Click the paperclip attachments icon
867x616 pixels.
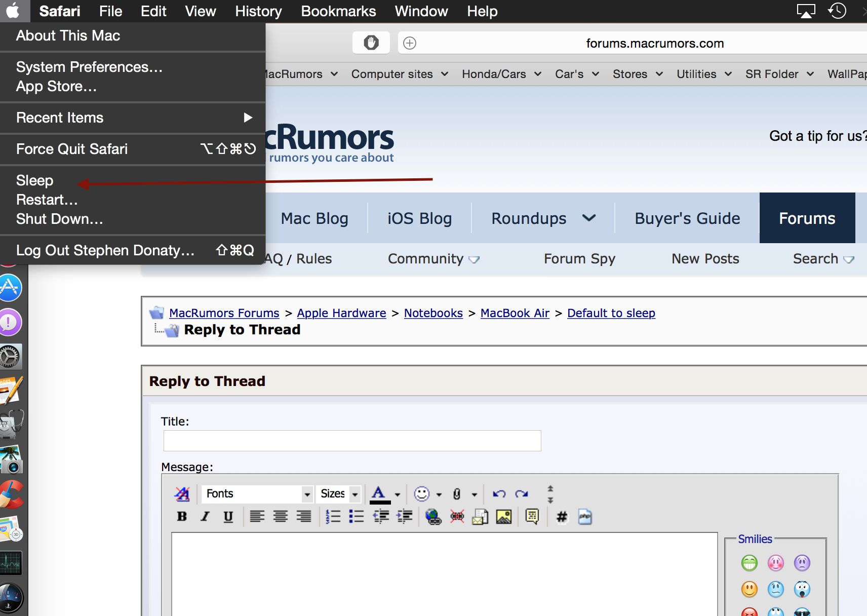[x=457, y=493]
